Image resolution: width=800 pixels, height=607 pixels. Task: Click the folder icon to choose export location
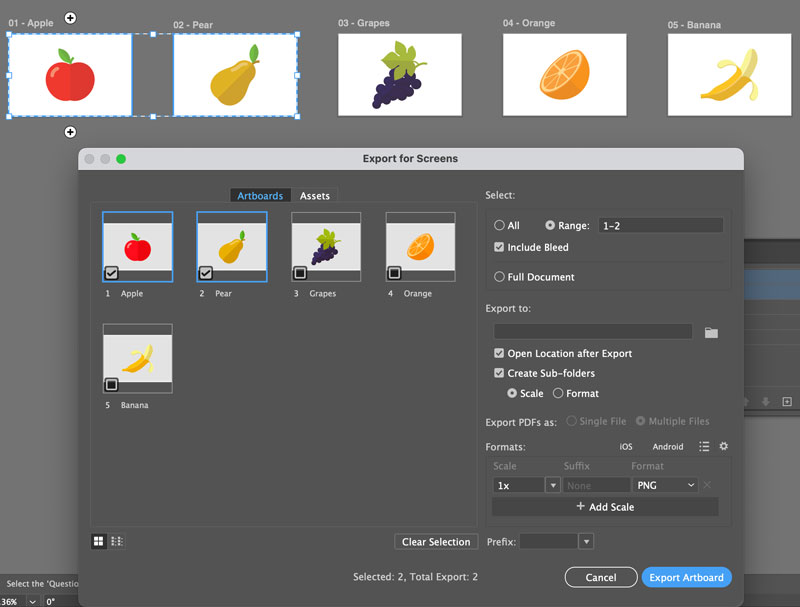coord(711,332)
